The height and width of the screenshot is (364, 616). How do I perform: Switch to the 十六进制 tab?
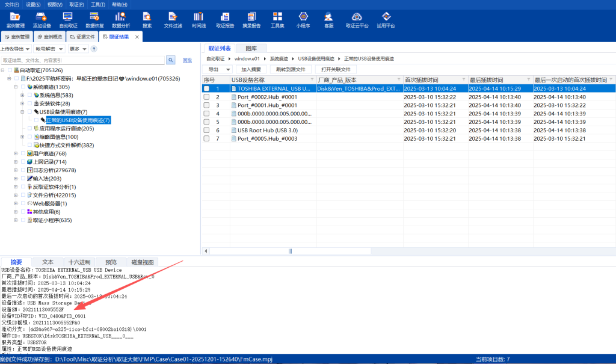pos(79,262)
